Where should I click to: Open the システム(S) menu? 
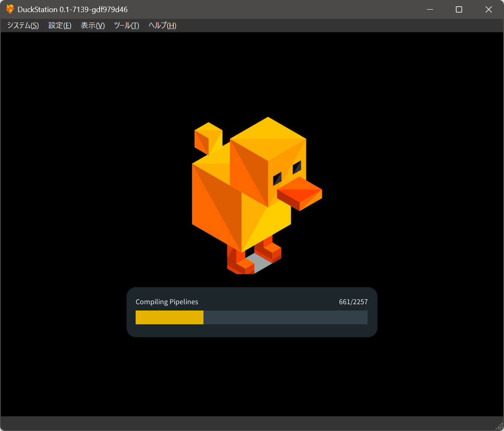point(23,26)
